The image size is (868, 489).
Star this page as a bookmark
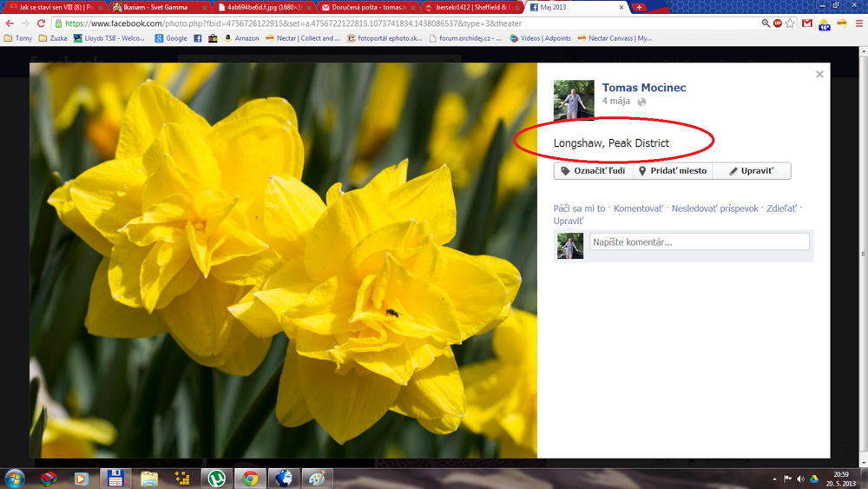click(x=790, y=23)
